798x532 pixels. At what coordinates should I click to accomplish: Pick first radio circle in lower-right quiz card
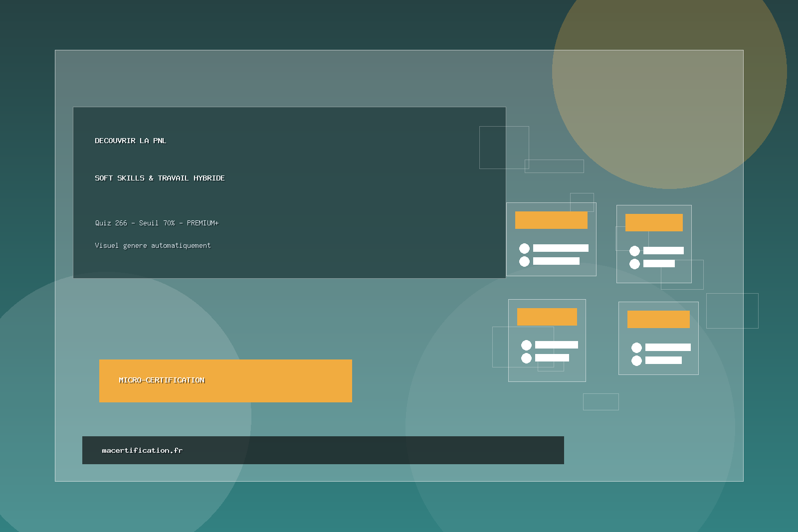[x=636, y=348]
